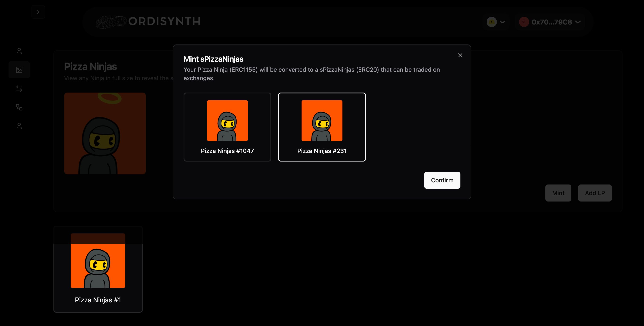Click the Confirm button in modal
Screen dimensions: 644x326
(442, 180)
